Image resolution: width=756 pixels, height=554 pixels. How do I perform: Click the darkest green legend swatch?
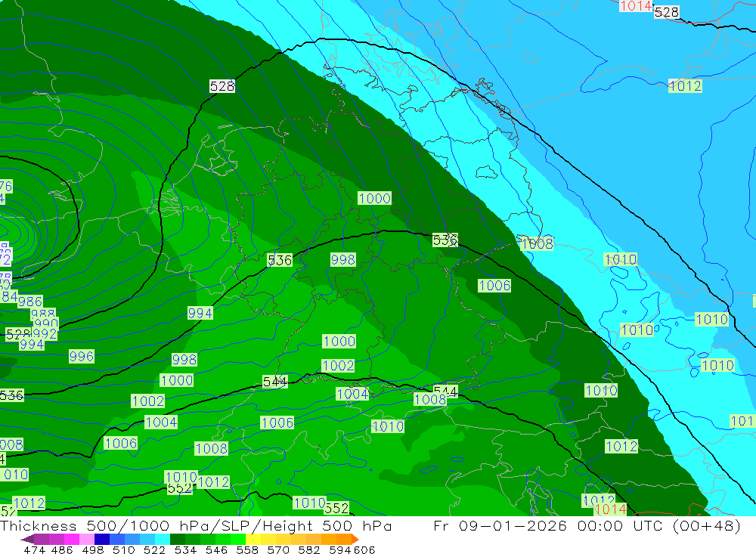(x=178, y=539)
